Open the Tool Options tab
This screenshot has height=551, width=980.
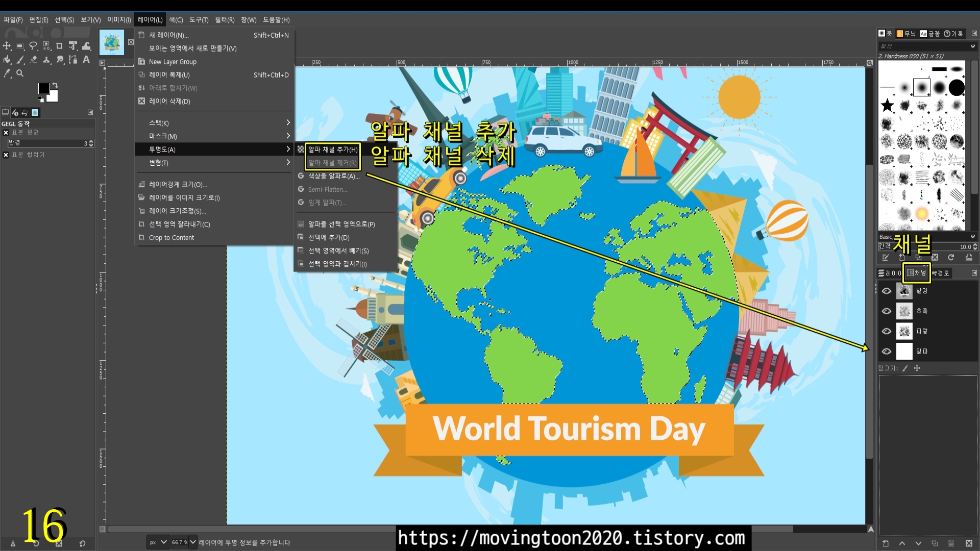point(5,112)
